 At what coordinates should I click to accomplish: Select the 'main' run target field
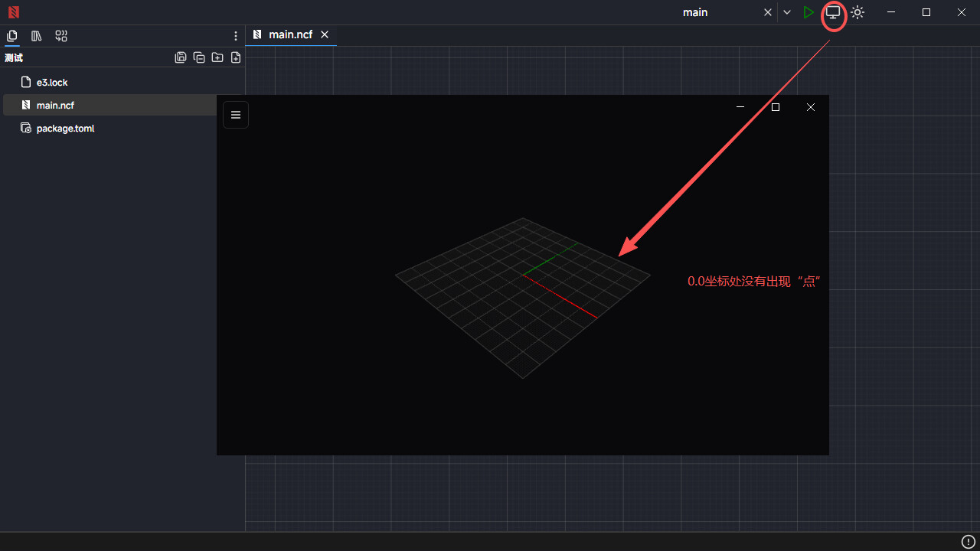(x=695, y=12)
